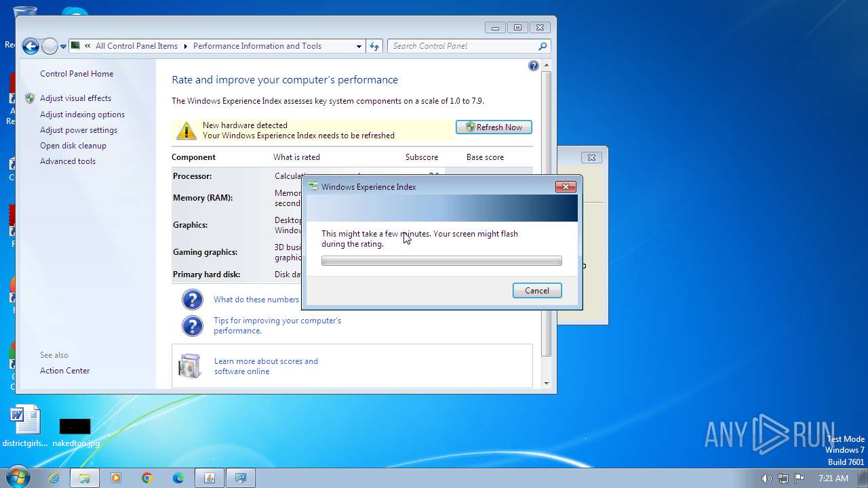Click the All Control Panel Items breadcrumb

point(136,46)
